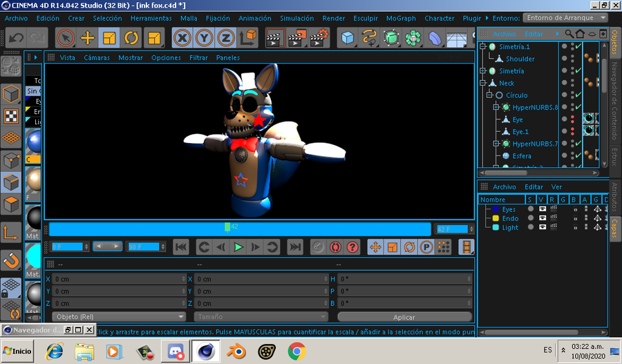Screen dimensions: 622x364
Task: Open the green Array modeling objects icon
Action: click(x=413, y=38)
